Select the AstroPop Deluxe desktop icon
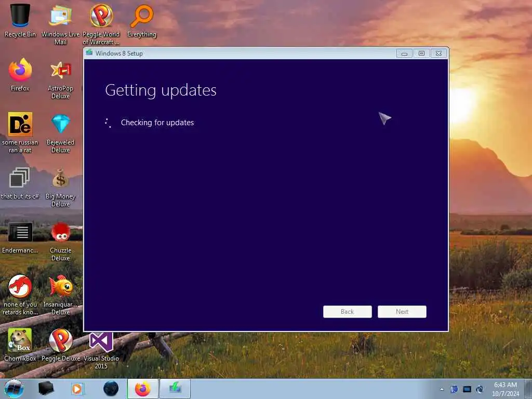This screenshot has height=399, width=532. click(60, 79)
